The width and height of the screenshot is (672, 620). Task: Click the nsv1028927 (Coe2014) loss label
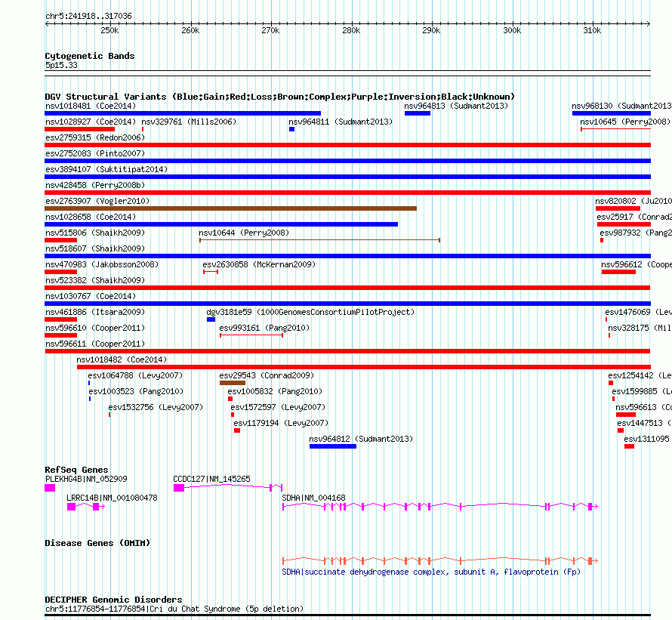click(91, 122)
